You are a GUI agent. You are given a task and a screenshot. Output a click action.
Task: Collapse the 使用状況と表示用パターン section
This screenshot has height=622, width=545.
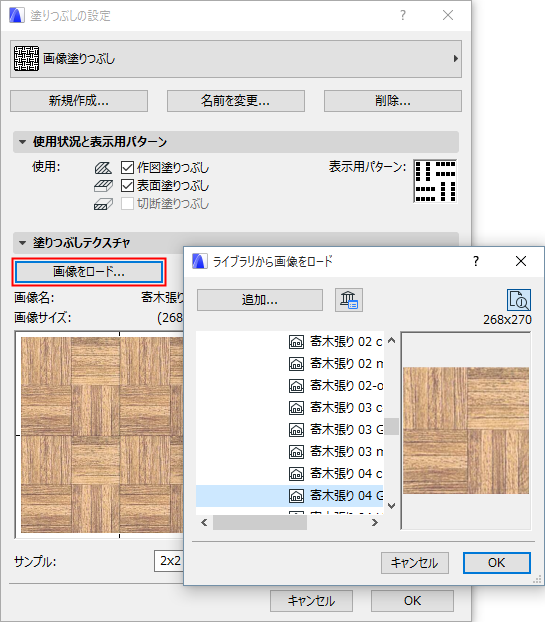pyautogui.click(x=23, y=142)
